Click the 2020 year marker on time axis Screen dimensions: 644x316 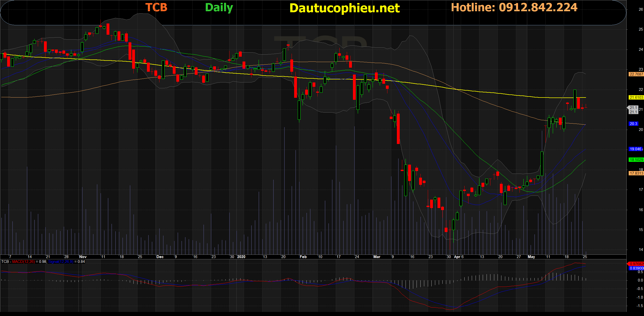coord(241,257)
